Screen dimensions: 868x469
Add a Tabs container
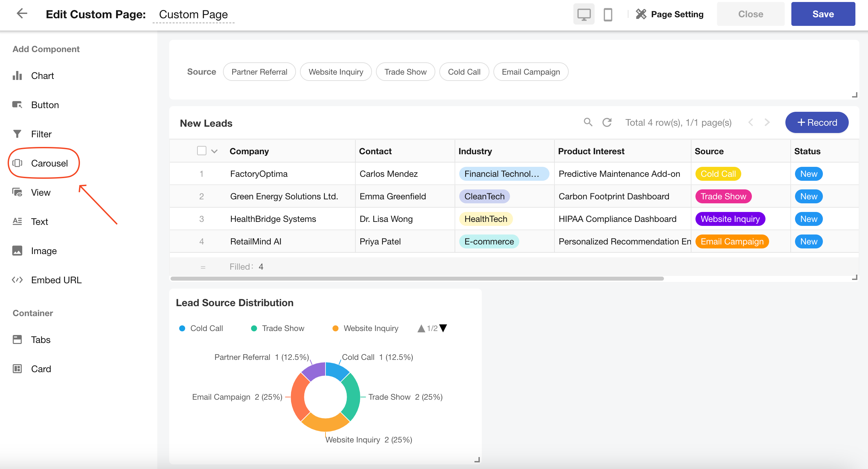click(x=40, y=340)
